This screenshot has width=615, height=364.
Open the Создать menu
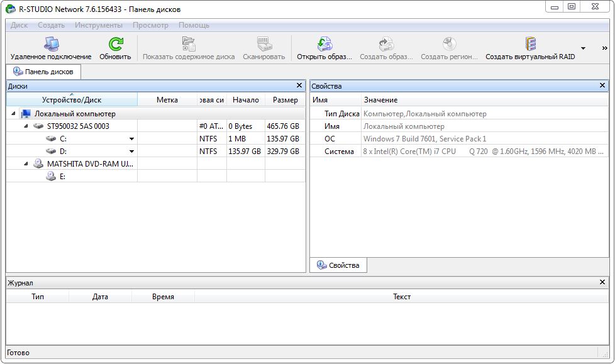click(x=51, y=25)
